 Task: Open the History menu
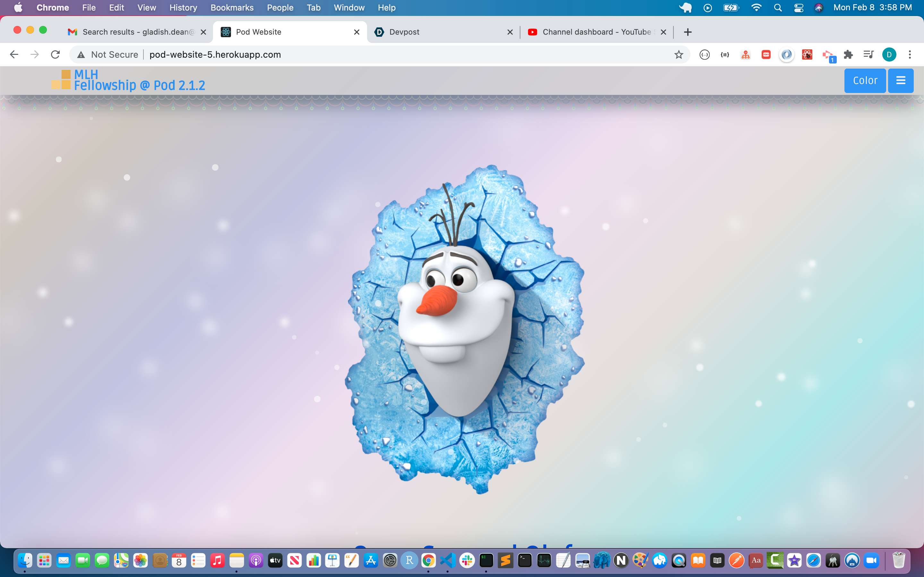tap(183, 8)
